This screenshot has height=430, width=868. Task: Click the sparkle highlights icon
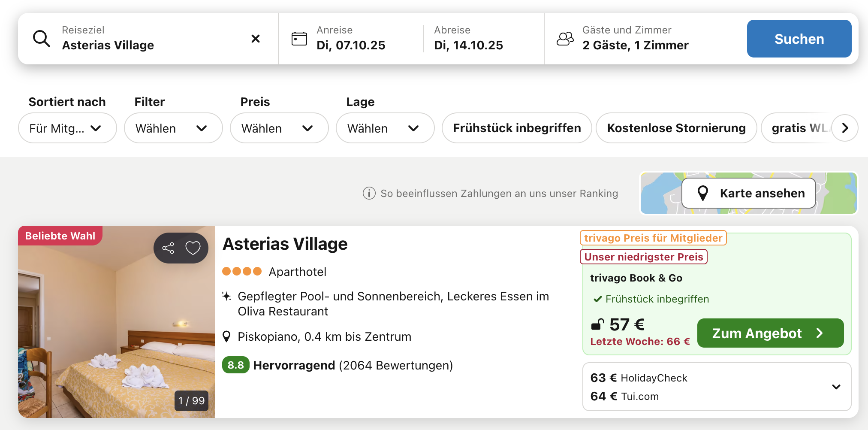(x=226, y=296)
